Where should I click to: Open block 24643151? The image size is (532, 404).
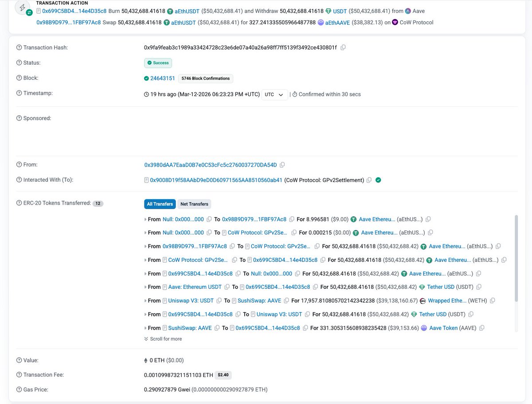(x=163, y=78)
